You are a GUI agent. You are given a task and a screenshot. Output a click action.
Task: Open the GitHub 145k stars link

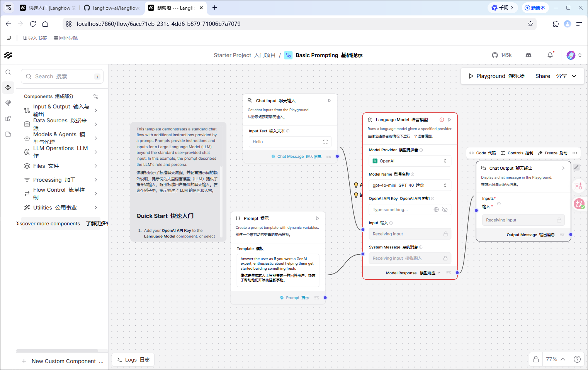[501, 55]
